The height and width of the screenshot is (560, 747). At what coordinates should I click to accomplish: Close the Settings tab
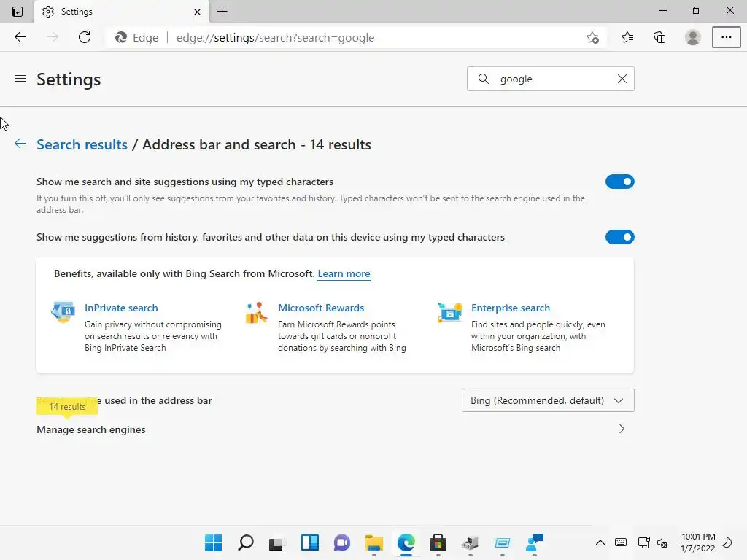tap(197, 12)
